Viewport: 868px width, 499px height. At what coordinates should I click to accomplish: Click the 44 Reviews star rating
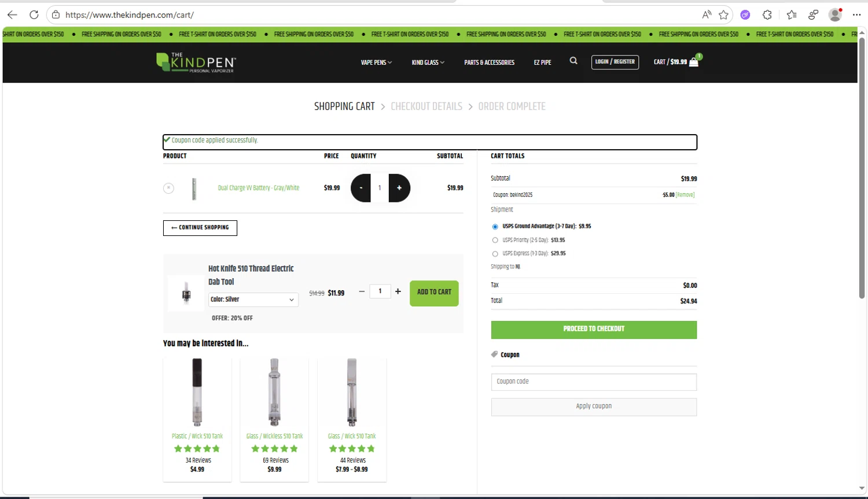(x=352, y=449)
